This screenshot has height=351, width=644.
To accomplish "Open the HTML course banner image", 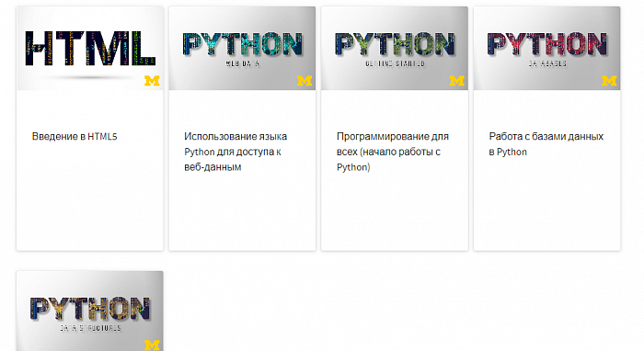I will (90, 48).
